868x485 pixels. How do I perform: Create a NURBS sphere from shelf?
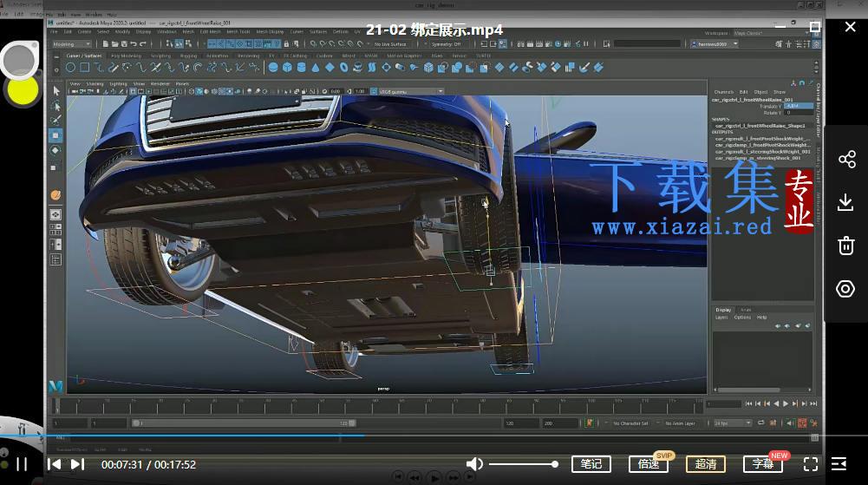(x=273, y=68)
